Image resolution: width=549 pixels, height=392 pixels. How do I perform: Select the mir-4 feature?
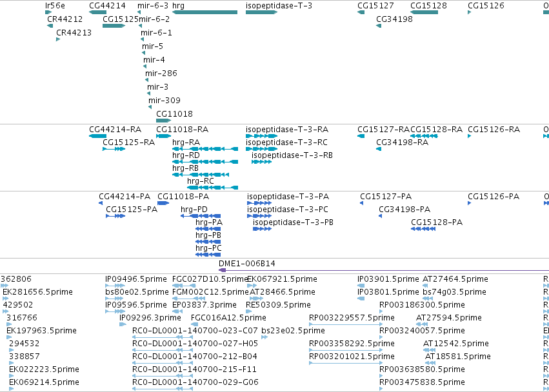(145, 66)
